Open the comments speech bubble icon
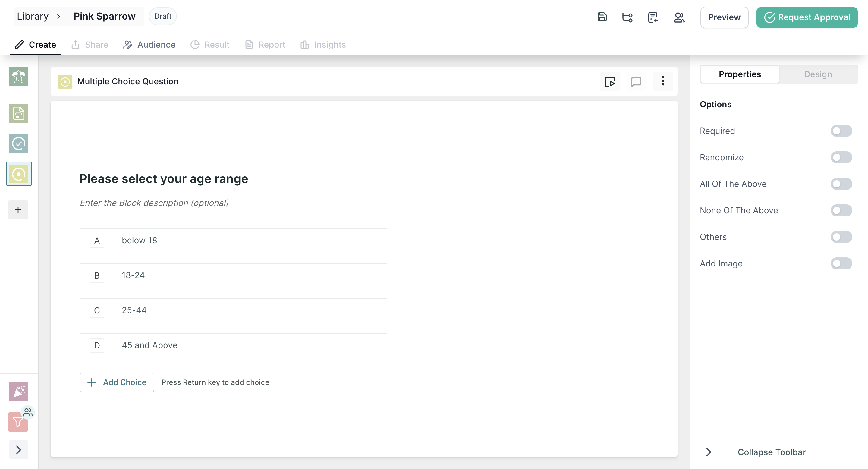 click(x=636, y=82)
